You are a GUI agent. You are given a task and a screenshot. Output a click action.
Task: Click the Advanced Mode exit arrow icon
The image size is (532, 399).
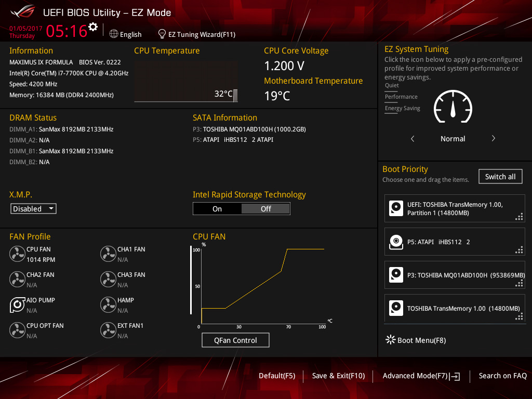455,376
